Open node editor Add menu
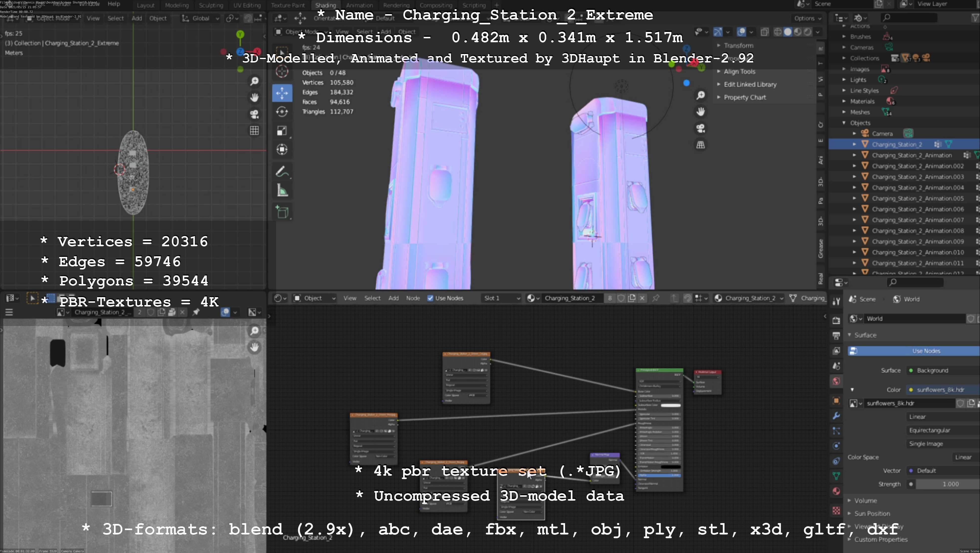 tap(393, 298)
